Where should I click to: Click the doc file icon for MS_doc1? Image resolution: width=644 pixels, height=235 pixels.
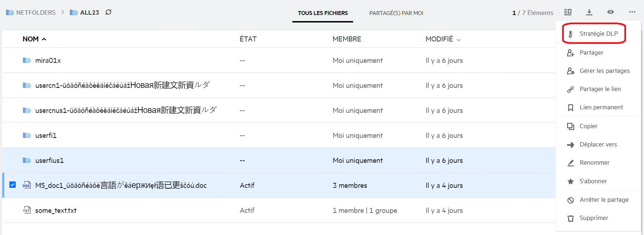pyautogui.click(x=27, y=185)
